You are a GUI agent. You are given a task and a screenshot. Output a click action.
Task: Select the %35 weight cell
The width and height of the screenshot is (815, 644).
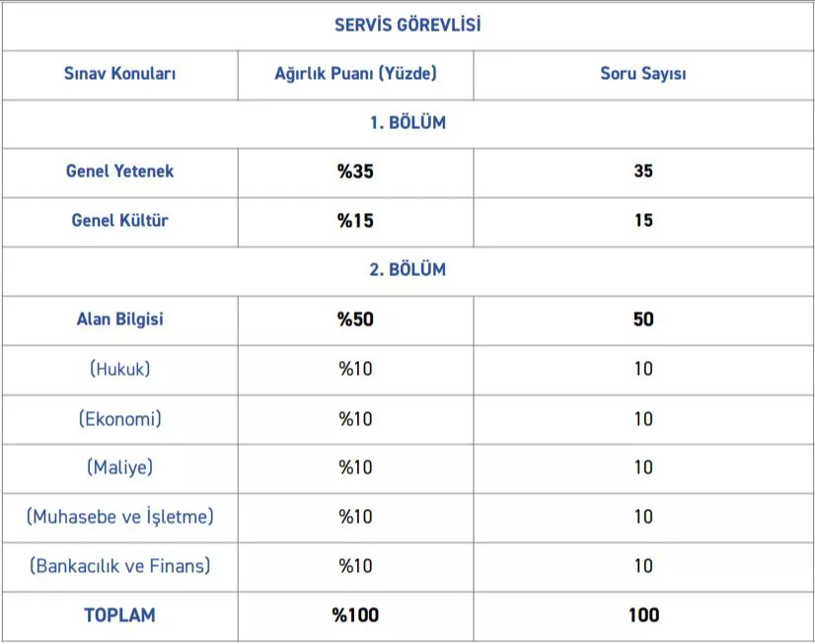(x=355, y=172)
